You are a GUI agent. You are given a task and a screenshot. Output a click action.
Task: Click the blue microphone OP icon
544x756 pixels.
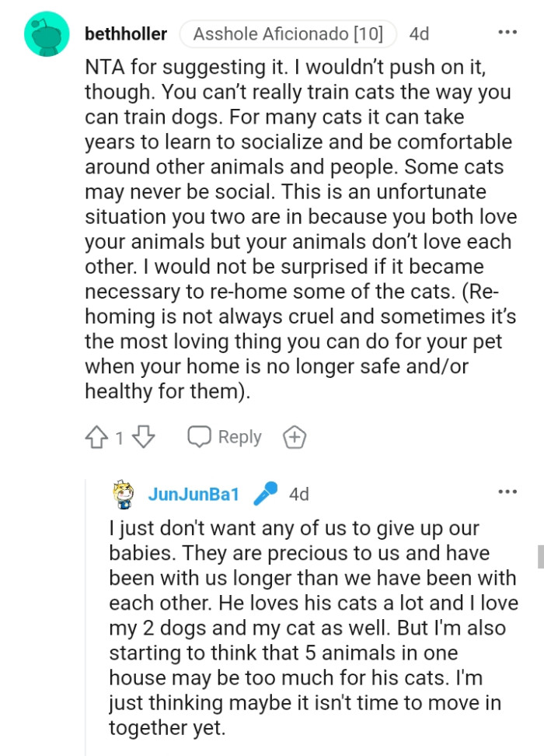266,493
